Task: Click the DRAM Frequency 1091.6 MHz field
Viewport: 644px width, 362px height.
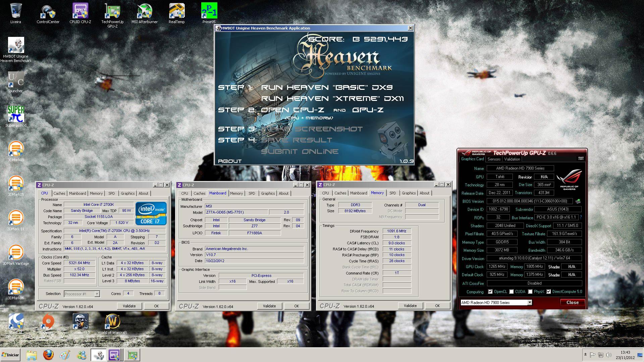Action: pos(397,231)
